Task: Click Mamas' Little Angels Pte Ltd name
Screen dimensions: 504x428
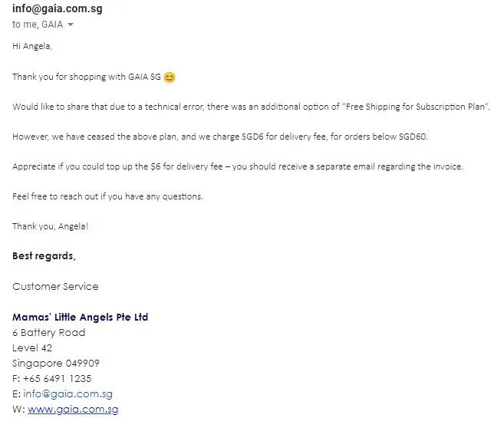Action: click(80, 317)
